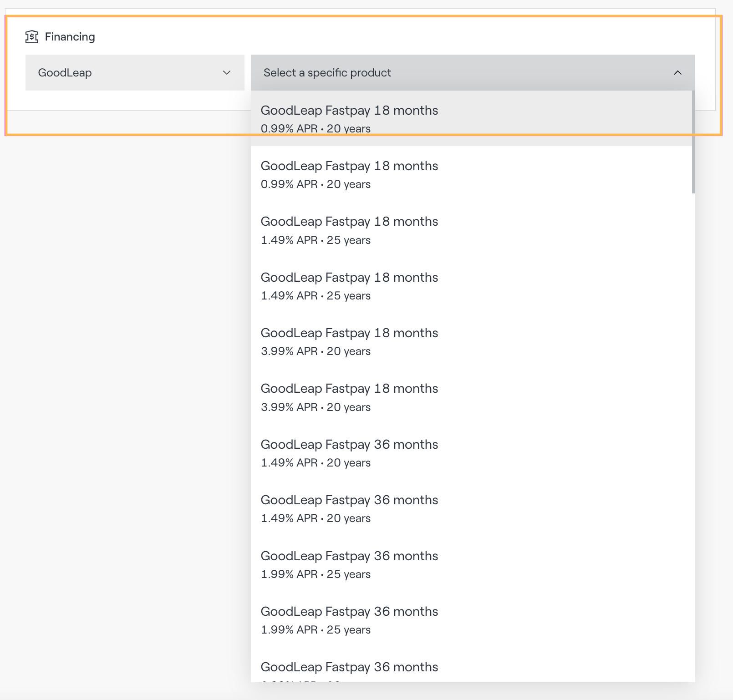733x700 pixels.
Task: Select second Fastpay 18 months 1.49% APR option
Action: coord(471,286)
